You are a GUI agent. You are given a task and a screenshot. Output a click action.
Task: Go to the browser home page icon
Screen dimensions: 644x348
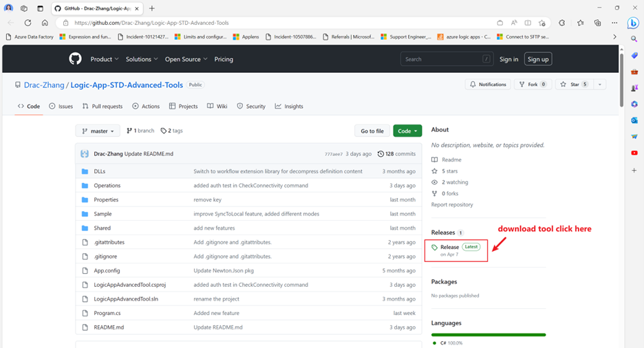coord(45,23)
